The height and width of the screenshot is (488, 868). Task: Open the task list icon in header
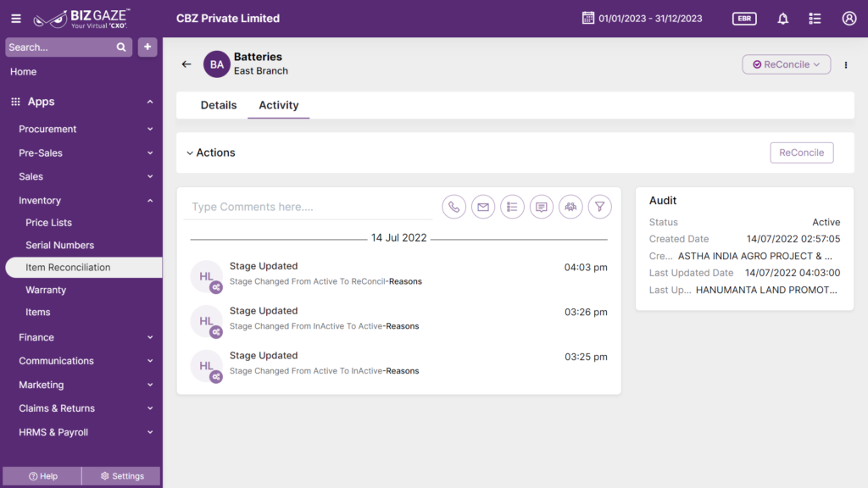(x=815, y=19)
